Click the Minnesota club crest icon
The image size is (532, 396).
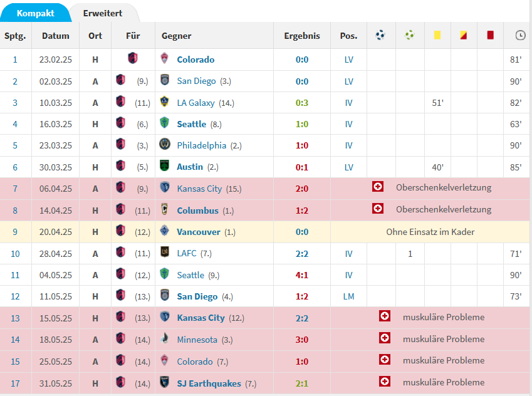click(165, 338)
